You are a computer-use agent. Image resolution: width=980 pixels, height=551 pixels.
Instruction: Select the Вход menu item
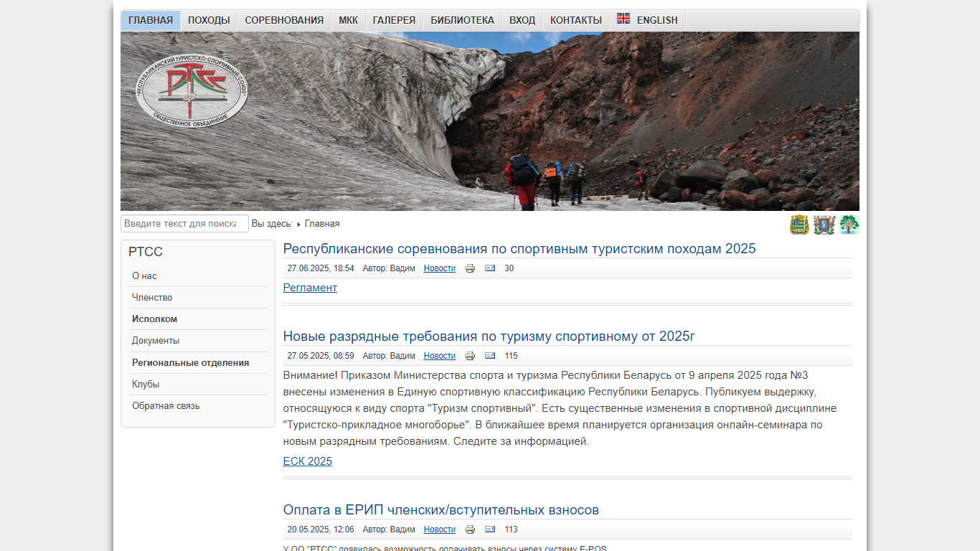pos(522,20)
